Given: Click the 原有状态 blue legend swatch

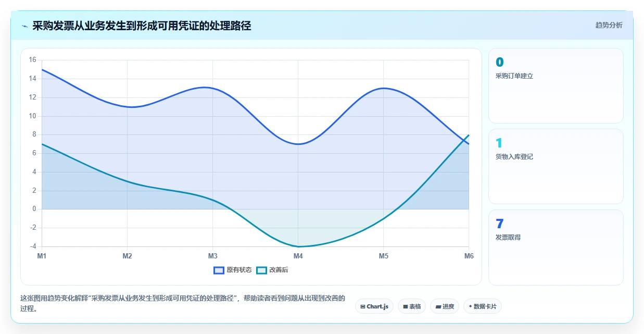Looking at the screenshot, I should point(219,270).
